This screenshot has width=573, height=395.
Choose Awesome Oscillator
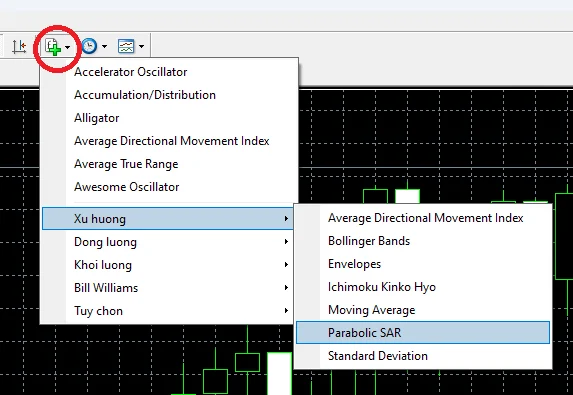(x=169, y=187)
